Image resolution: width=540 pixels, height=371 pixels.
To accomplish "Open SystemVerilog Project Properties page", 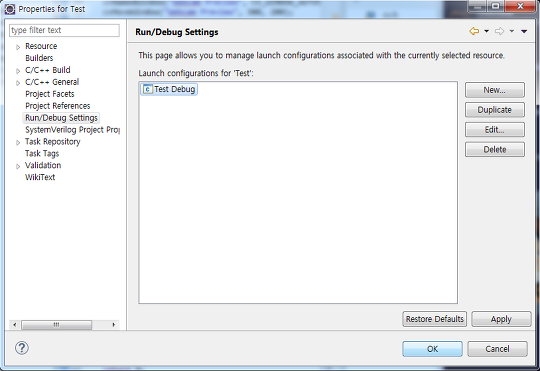I will pyautogui.click(x=72, y=130).
